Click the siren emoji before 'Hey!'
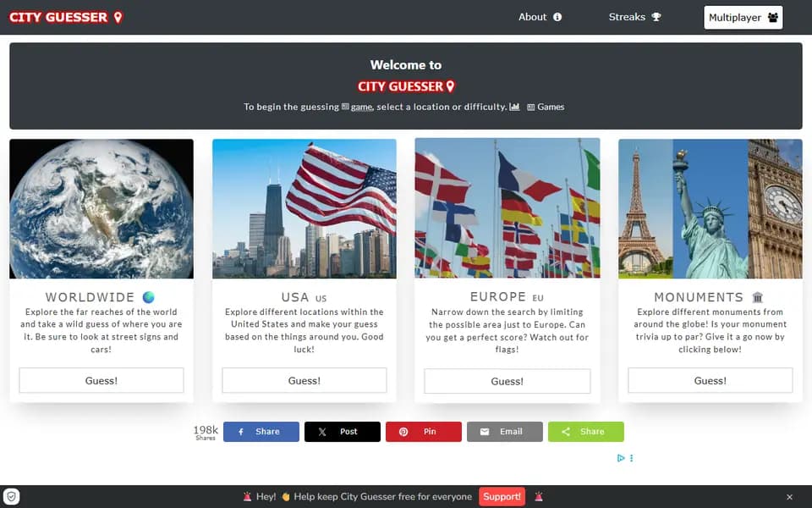The height and width of the screenshot is (508, 812). [x=248, y=497]
